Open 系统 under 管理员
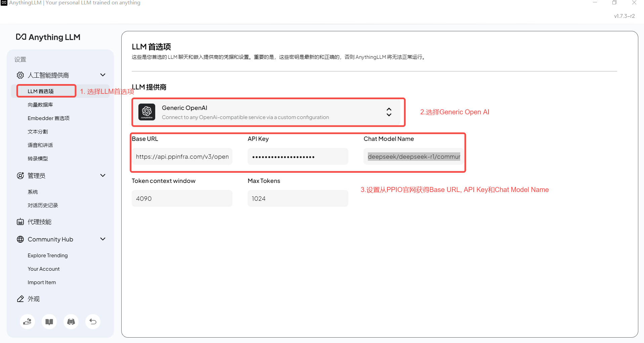This screenshot has height=343, width=644. coord(33,192)
